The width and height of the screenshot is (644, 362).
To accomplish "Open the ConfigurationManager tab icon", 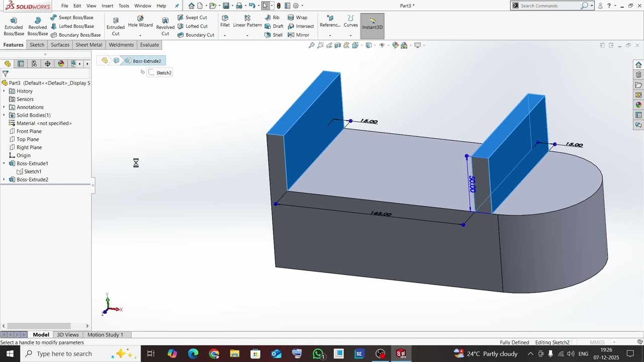I will tap(34, 64).
